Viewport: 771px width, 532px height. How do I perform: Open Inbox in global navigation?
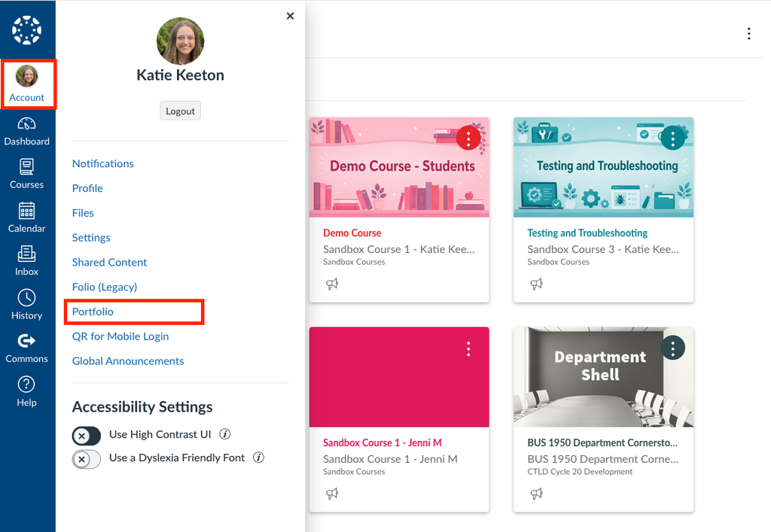pyautogui.click(x=26, y=261)
